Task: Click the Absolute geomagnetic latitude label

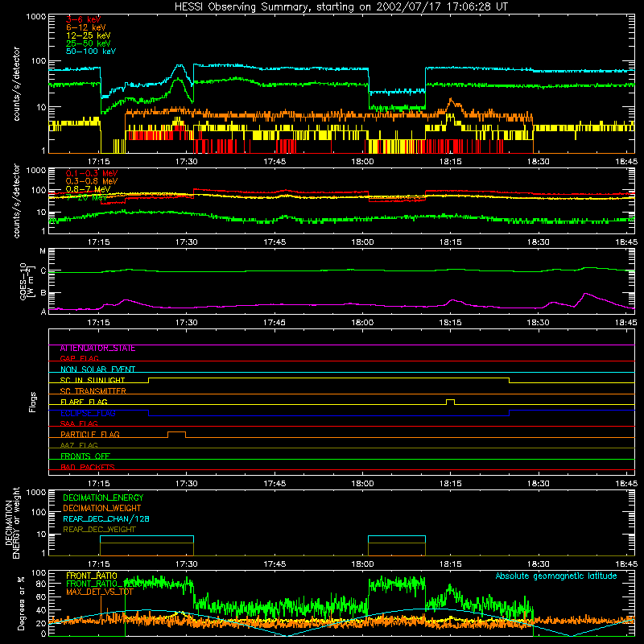Action: [x=556, y=576]
